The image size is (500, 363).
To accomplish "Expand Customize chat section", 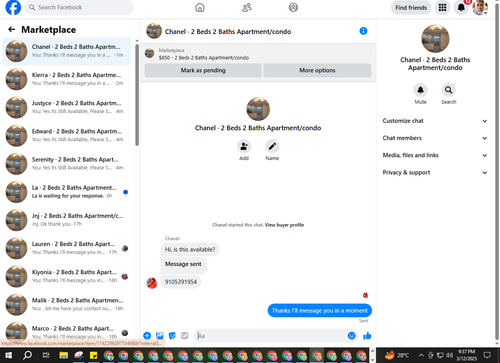I will click(x=435, y=121).
